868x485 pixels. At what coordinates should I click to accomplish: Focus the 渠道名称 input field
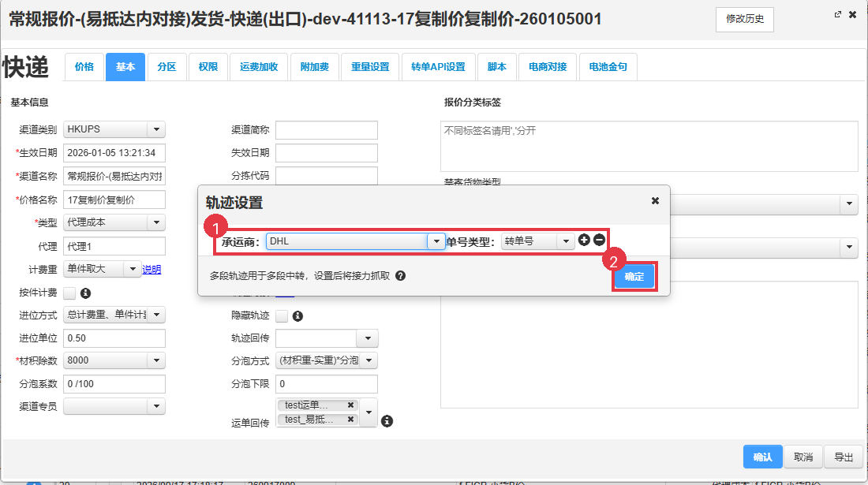pyautogui.click(x=114, y=177)
